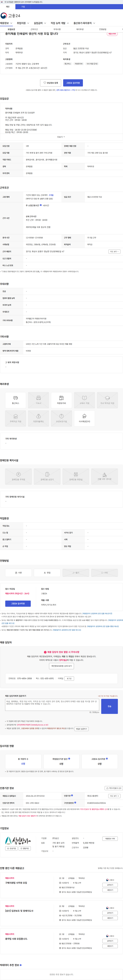The height and width of the screenshot is (980, 123).
Task: Select the 개인 tab at top
Action: coord(8,6)
